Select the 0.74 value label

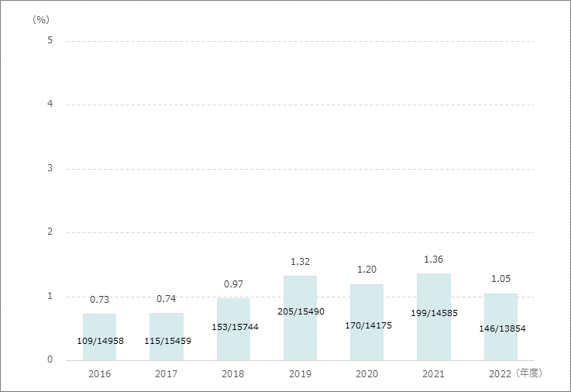click(167, 299)
